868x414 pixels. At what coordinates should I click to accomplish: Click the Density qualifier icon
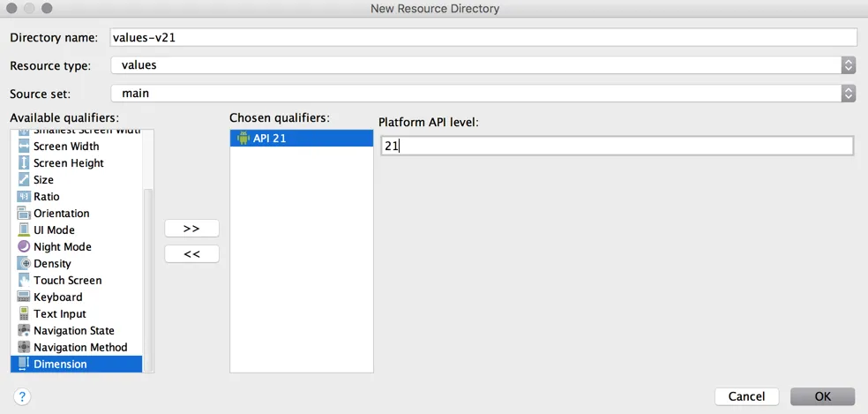click(x=24, y=264)
